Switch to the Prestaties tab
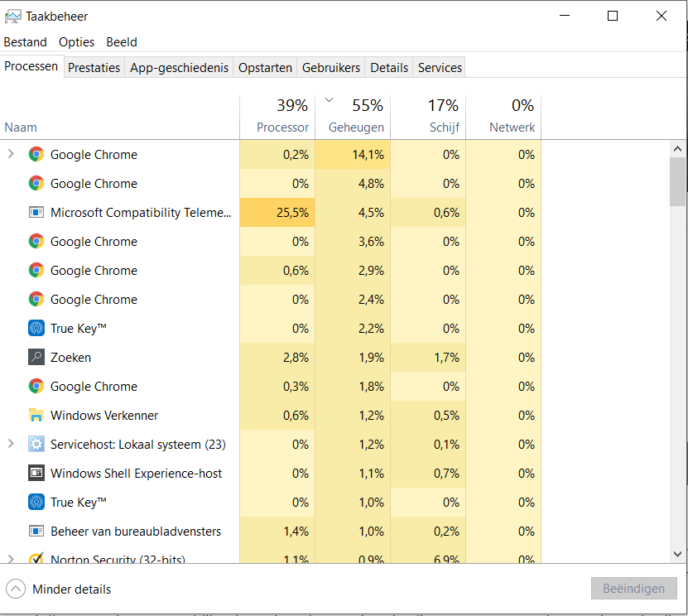Screen dimensions: 688x616 coord(94,68)
